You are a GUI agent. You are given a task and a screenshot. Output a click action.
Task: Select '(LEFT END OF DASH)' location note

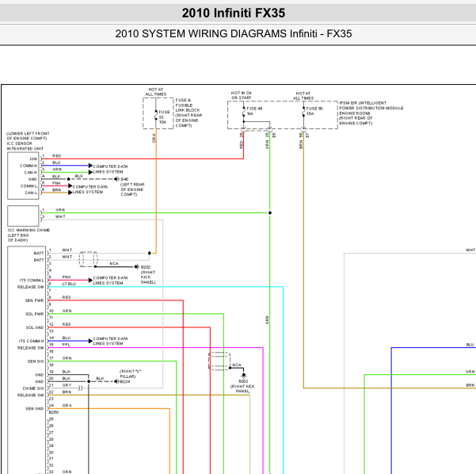click(18, 238)
